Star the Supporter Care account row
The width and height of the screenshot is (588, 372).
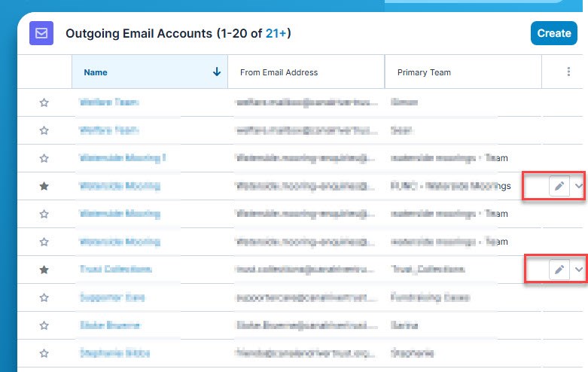tap(44, 297)
